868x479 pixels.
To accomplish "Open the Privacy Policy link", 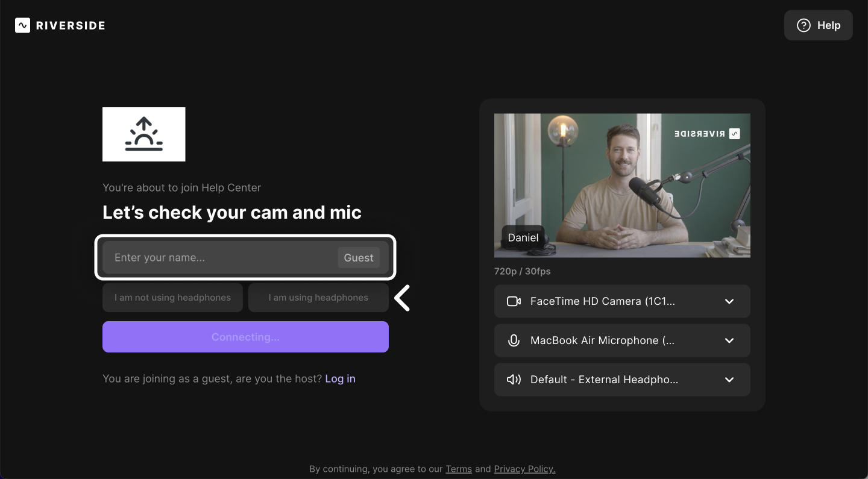I will [x=524, y=469].
